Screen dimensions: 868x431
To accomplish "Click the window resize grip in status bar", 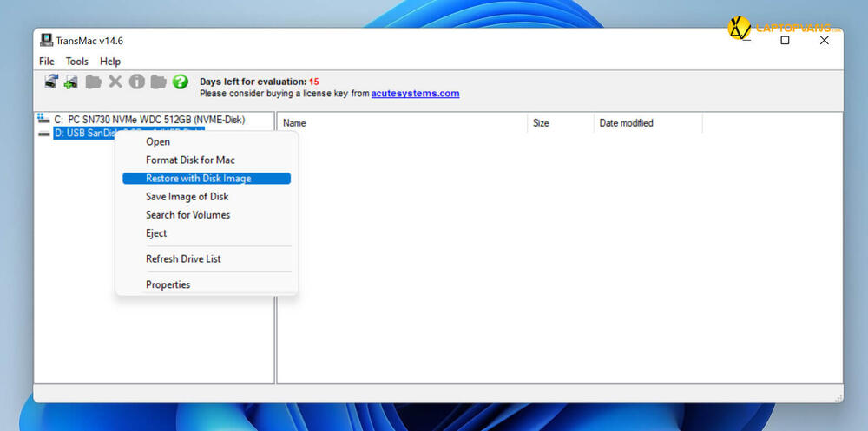I will pyautogui.click(x=838, y=397).
